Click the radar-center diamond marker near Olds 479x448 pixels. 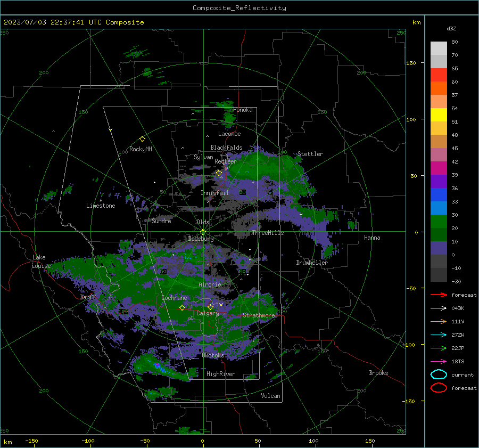coord(203,232)
